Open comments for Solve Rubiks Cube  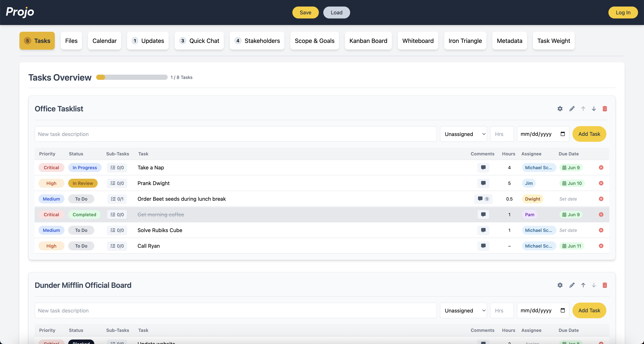click(483, 230)
